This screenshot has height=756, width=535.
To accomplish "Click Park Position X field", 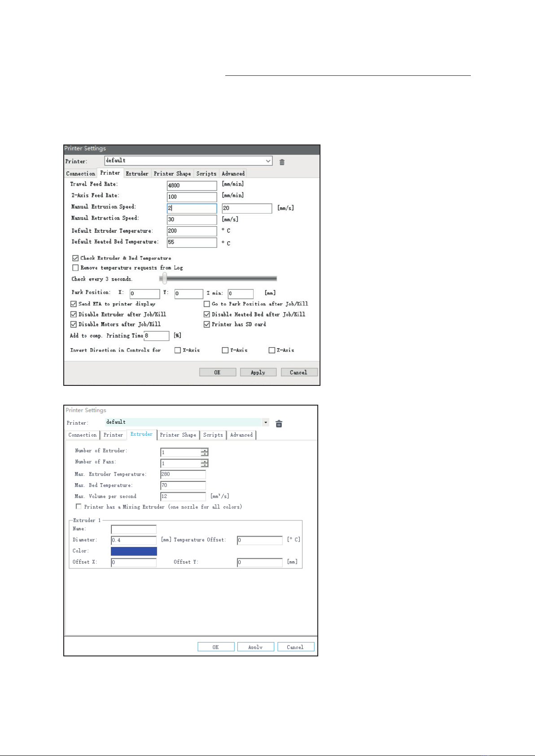I will (145, 294).
